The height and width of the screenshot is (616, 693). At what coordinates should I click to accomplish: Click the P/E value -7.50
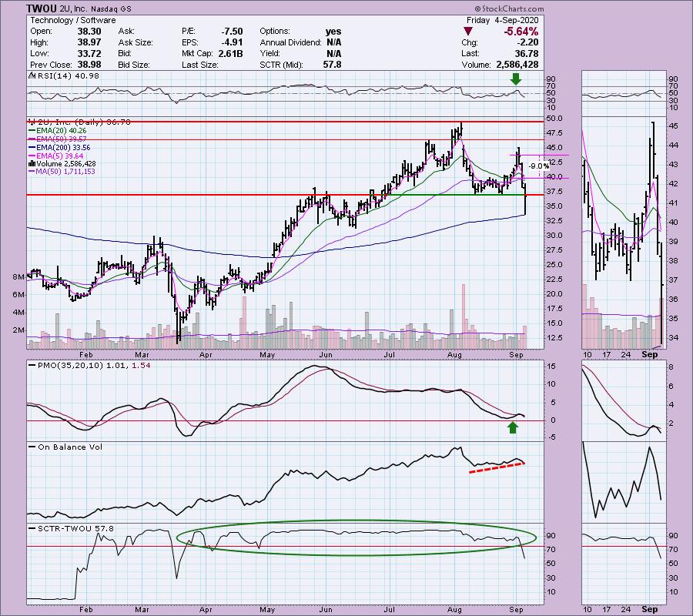pyautogui.click(x=233, y=32)
